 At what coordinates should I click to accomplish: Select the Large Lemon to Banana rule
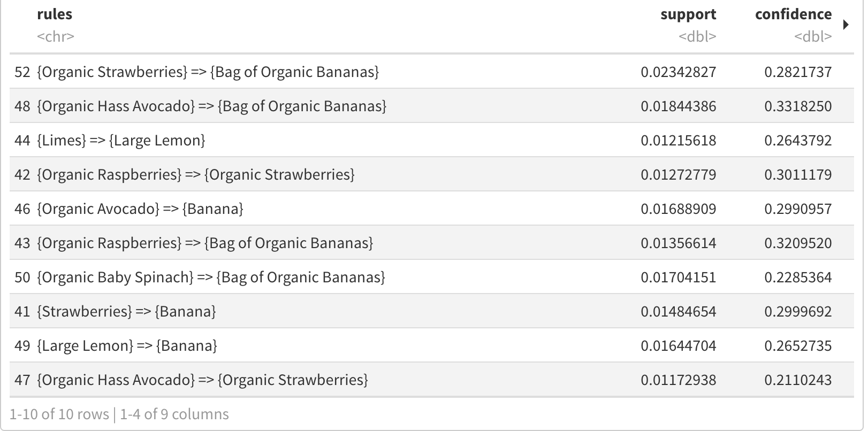tap(431, 345)
